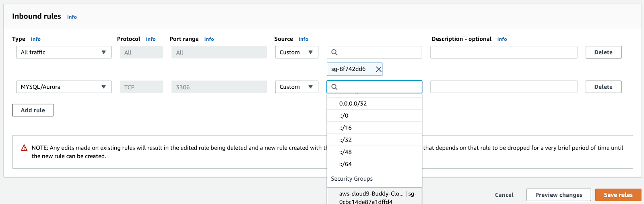Select ::/48 from the source list
This screenshot has width=644, height=204.
coord(374,152)
